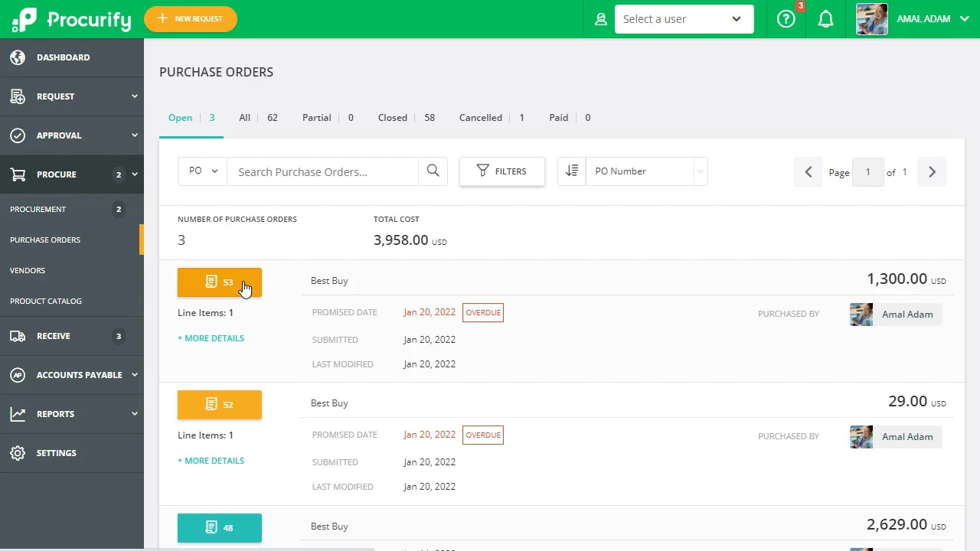Image resolution: width=980 pixels, height=551 pixels.
Task: Open Dashboard in the sidebar
Action: [x=72, y=57]
